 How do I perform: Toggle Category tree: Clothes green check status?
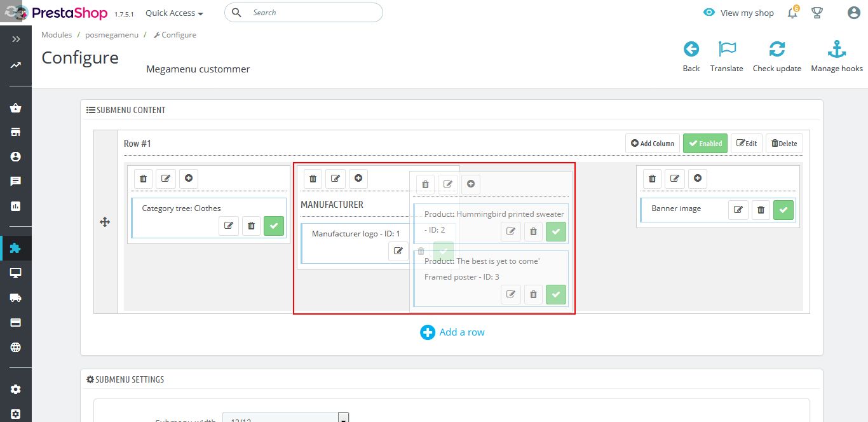click(x=274, y=226)
